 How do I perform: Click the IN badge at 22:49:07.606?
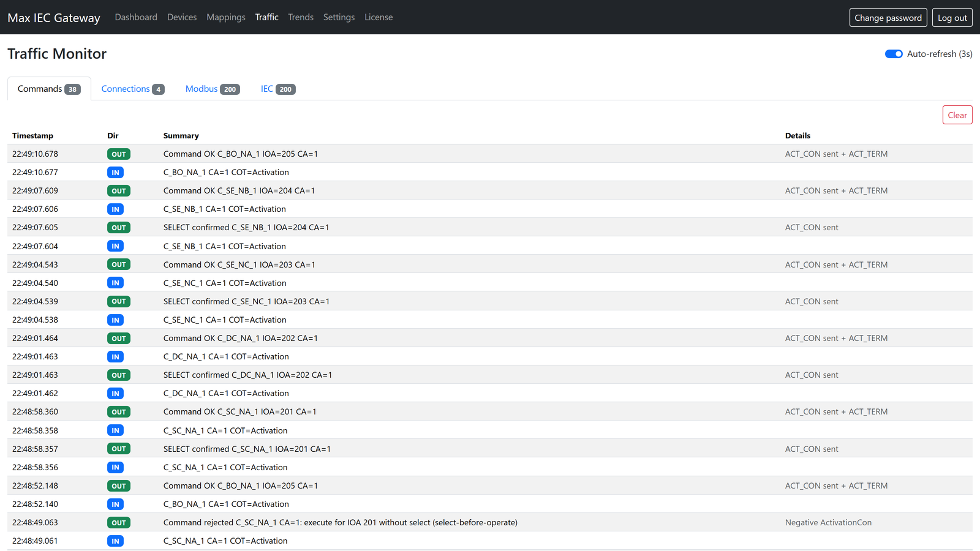115,209
